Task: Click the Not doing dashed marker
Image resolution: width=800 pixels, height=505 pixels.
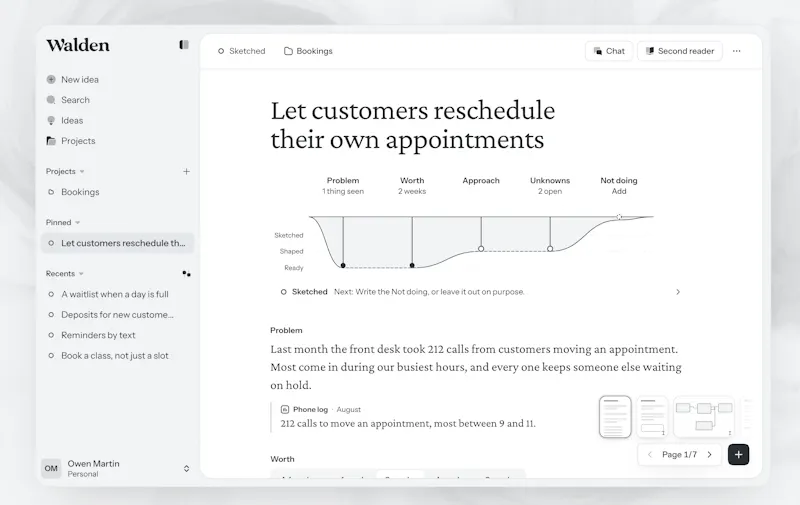Action: click(x=619, y=217)
